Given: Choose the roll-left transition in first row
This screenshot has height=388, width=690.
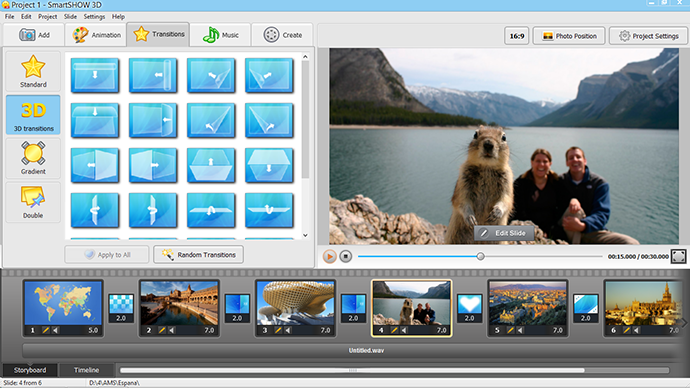Looking at the screenshot, I should [153, 75].
